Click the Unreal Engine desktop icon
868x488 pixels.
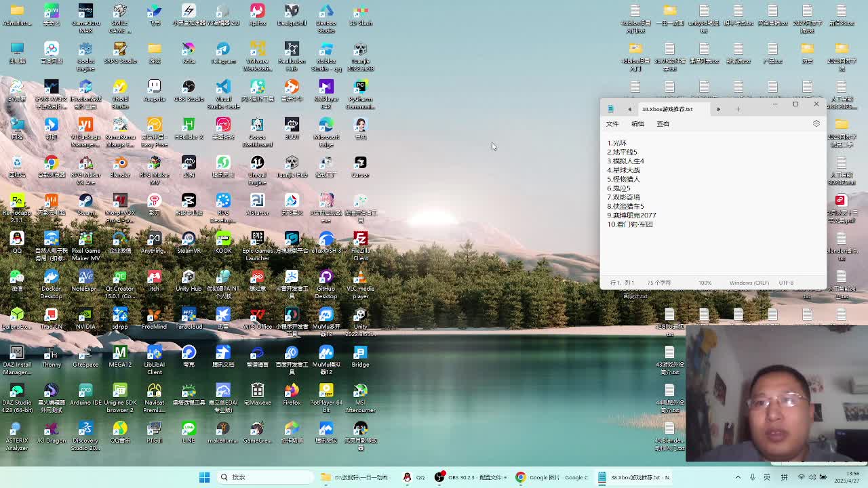[x=257, y=163]
